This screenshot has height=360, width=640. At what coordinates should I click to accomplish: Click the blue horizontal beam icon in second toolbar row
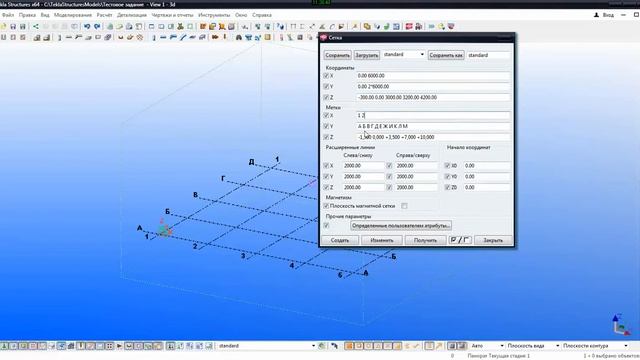click(163, 38)
